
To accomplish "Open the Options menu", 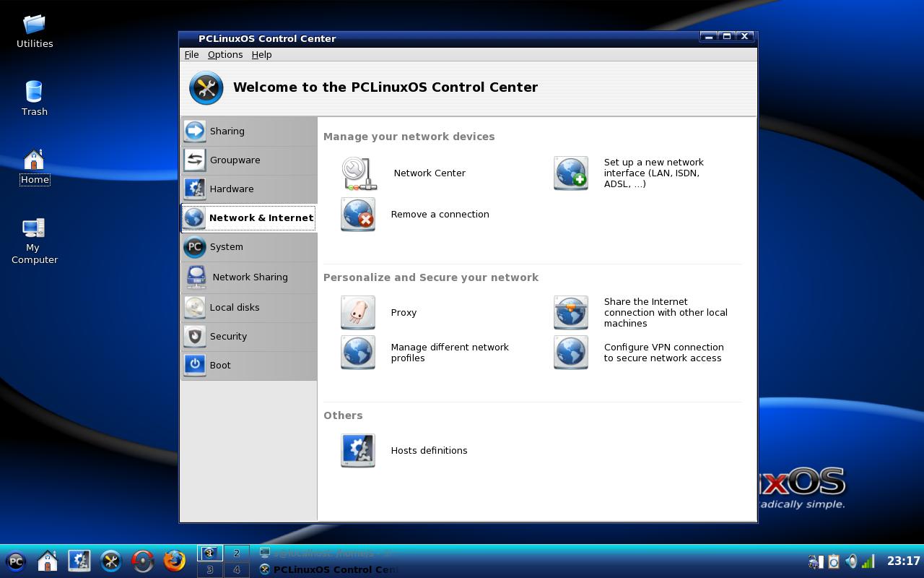I will coord(225,55).
